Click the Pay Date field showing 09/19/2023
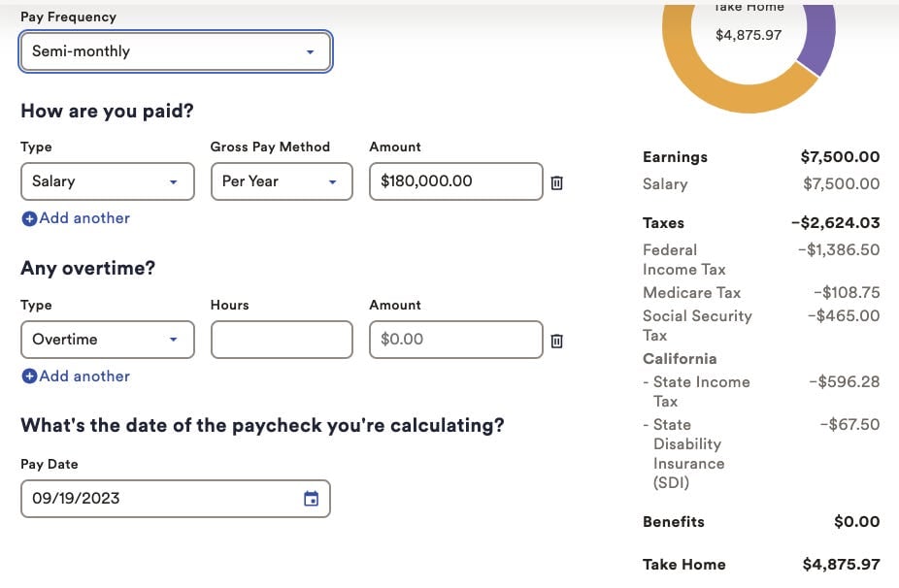The image size is (899, 588). click(176, 499)
